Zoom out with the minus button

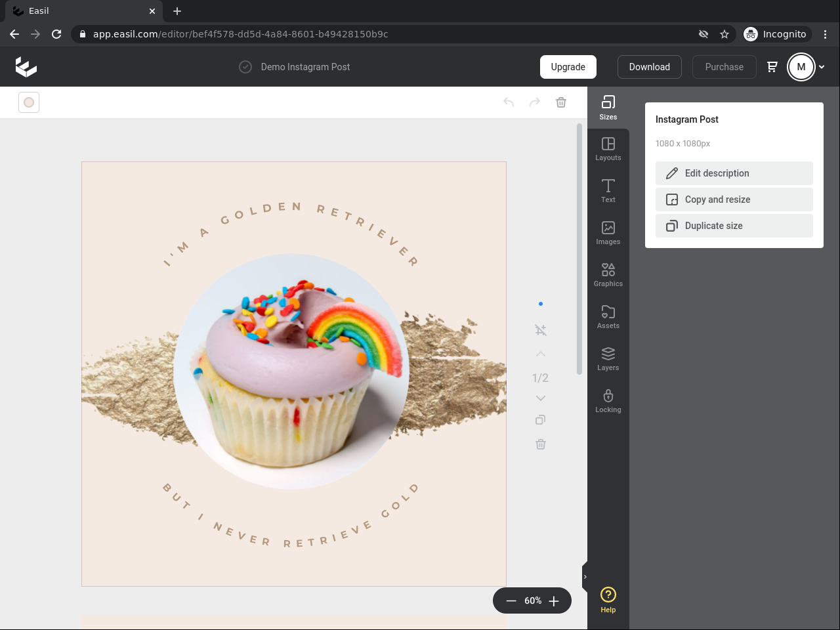511,601
